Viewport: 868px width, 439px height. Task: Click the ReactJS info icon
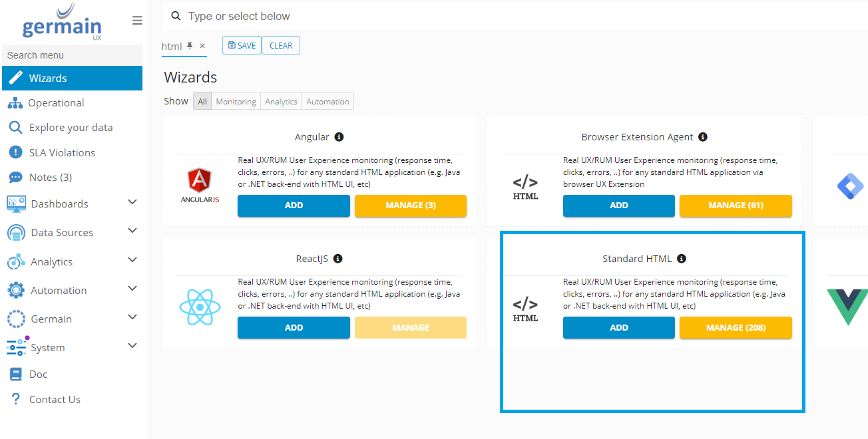pyautogui.click(x=337, y=259)
